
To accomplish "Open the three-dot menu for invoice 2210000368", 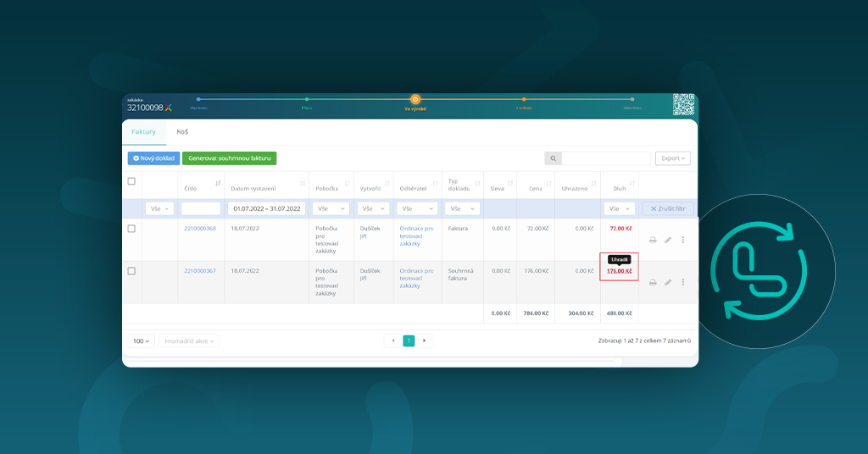I will tap(683, 240).
